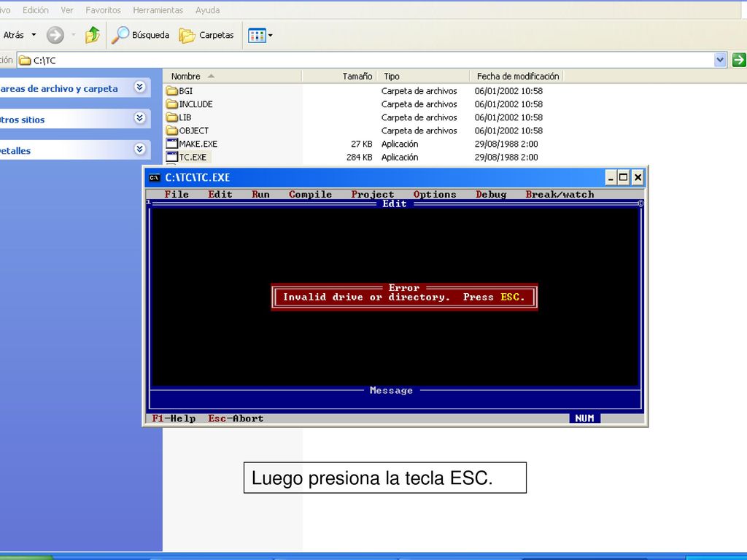
Task: Open the Break/watch menu in Turbo C
Action: tap(560, 194)
